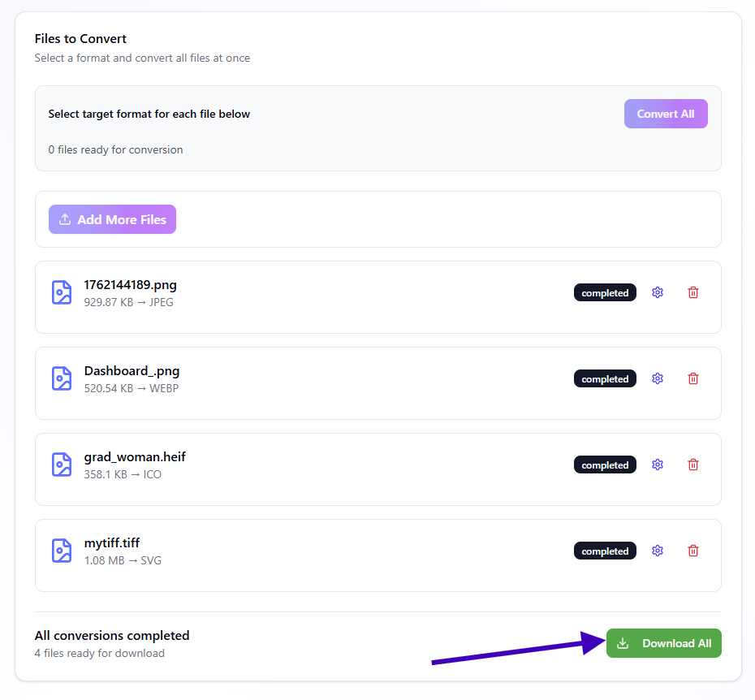Click completed status badge for mytiff.tiff
This screenshot has height=700, width=755.
[x=605, y=551]
